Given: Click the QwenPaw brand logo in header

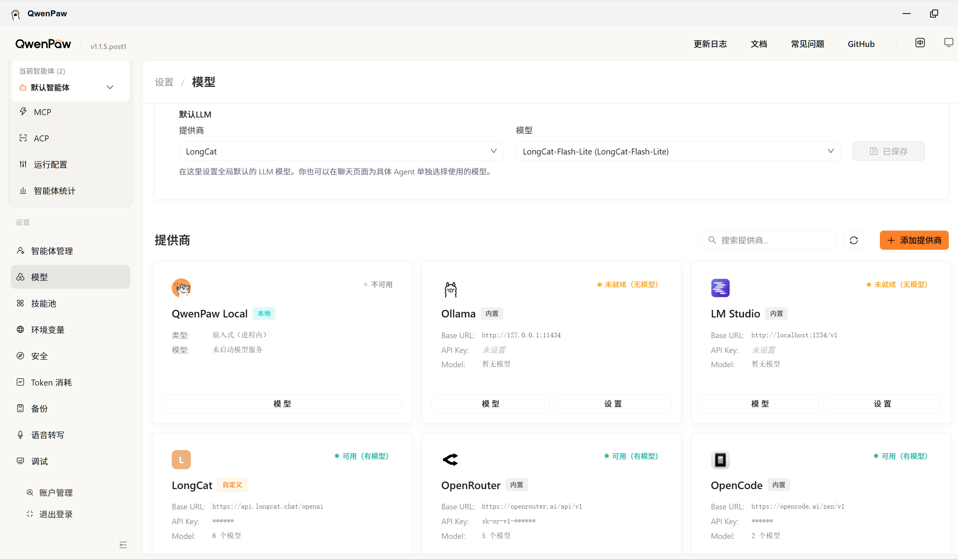Looking at the screenshot, I should pyautogui.click(x=43, y=44).
